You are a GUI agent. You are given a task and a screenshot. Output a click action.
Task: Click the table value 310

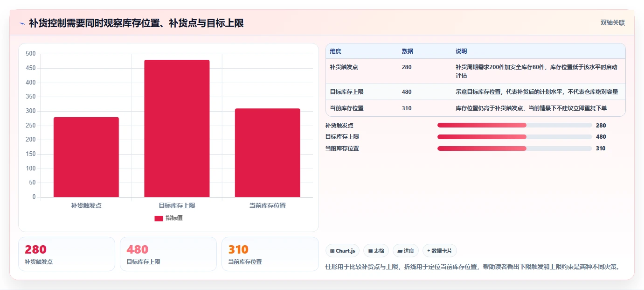click(407, 108)
